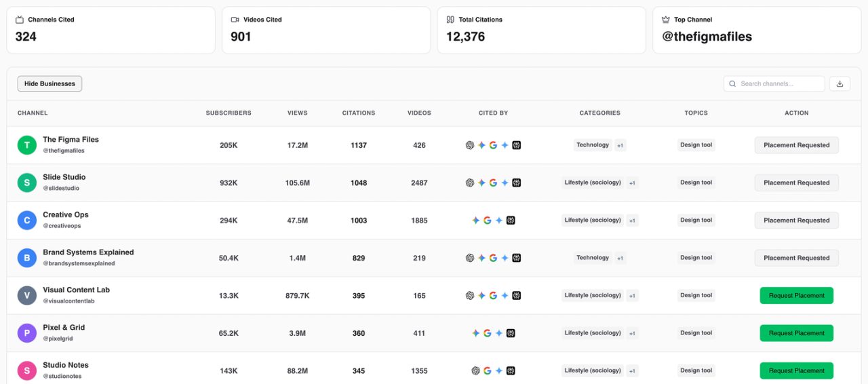Image resolution: width=868 pixels, height=384 pixels.
Task: Expand +1 categories in Creative Ops row
Action: (x=632, y=220)
